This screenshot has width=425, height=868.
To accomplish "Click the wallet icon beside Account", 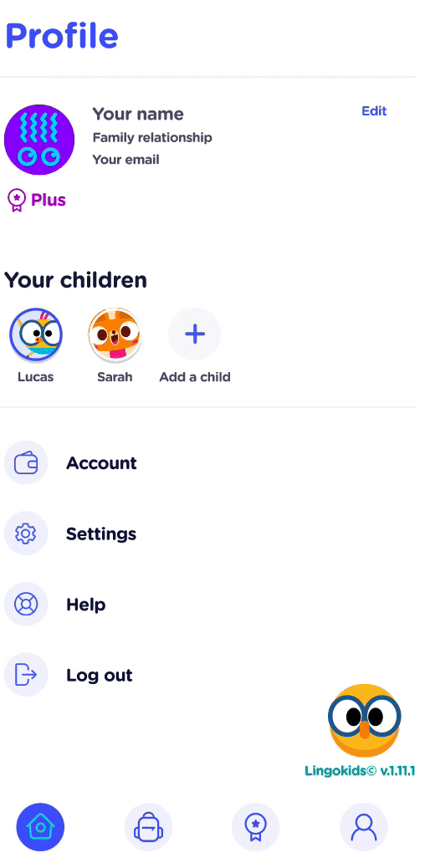I will tap(26, 462).
